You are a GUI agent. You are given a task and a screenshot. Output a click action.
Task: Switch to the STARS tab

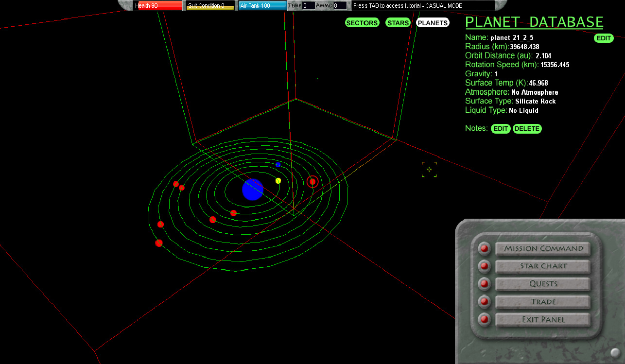click(x=398, y=23)
